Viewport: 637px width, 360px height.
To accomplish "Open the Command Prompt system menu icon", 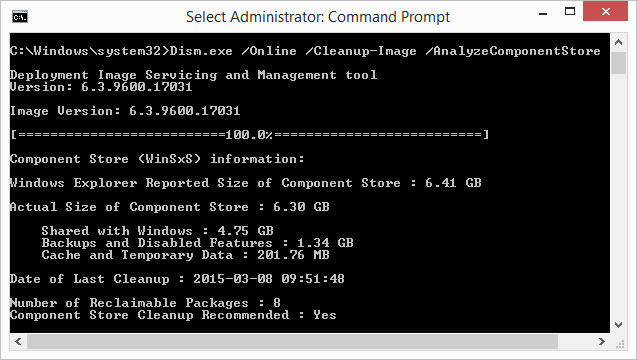I will (x=20, y=17).
